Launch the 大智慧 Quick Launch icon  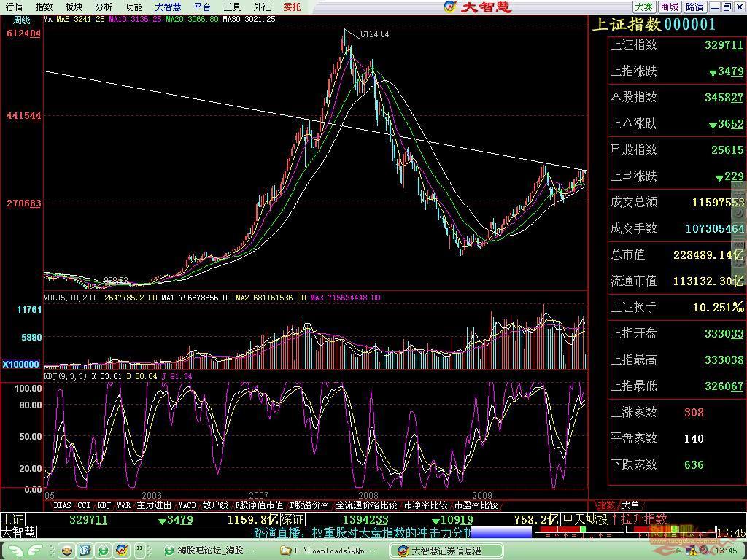(122, 551)
